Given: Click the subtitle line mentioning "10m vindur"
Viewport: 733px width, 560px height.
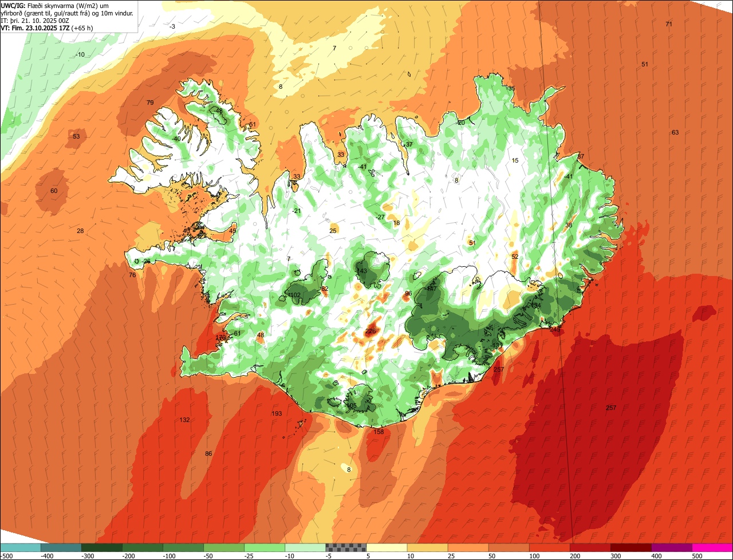Looking at the screenshot, I should (x=67, y=13).
